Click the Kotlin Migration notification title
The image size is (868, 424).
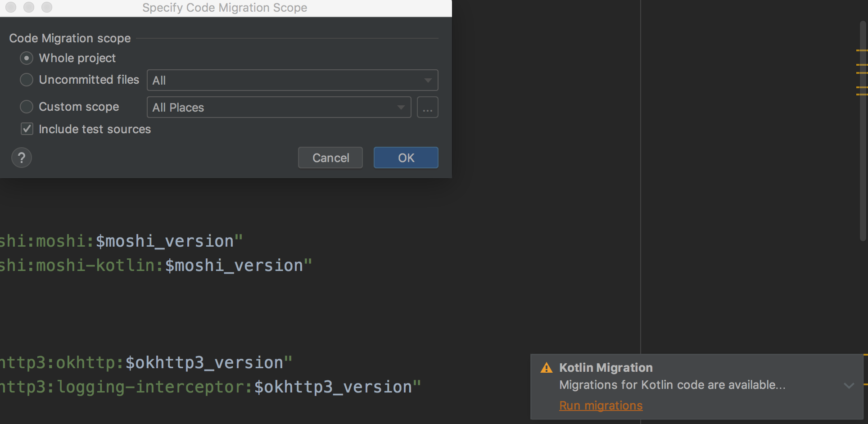point(606,368)
